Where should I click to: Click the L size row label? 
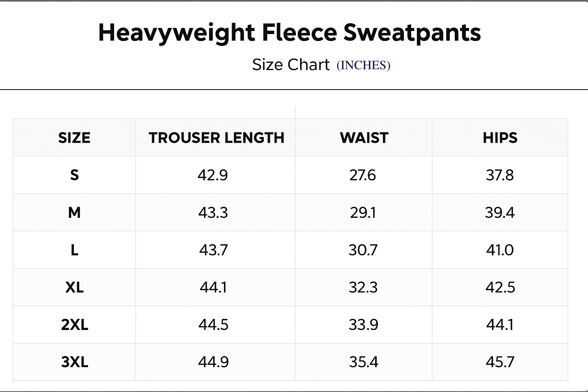tap(74, 250)
